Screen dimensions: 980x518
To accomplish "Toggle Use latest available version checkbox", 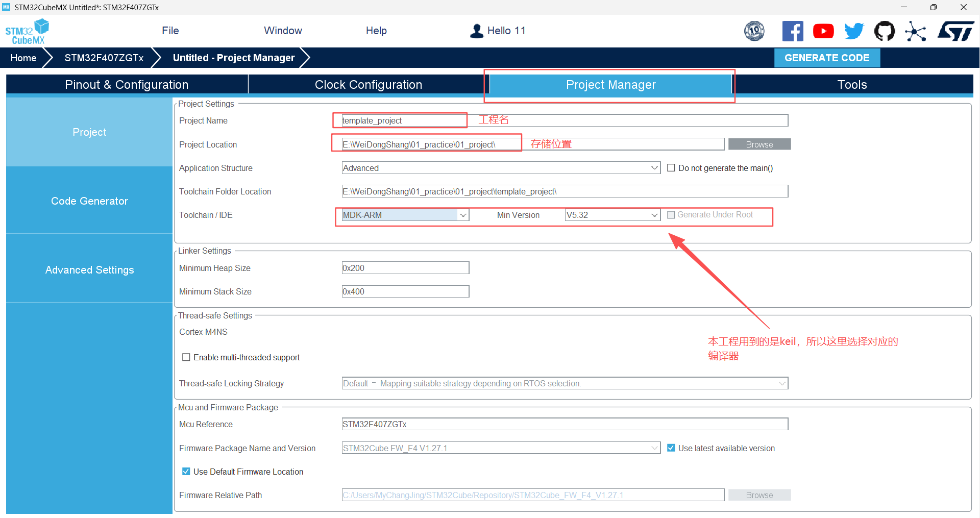I will [x=671, y=448].
